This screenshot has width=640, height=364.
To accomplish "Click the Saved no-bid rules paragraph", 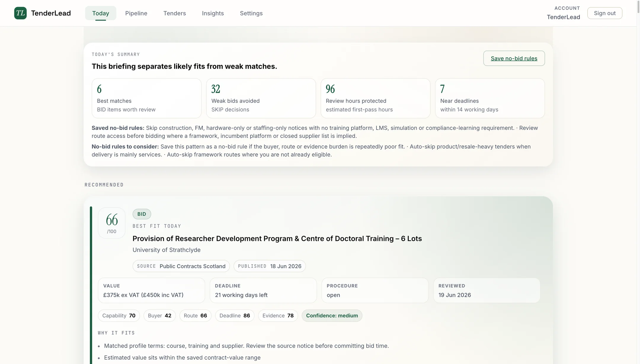I will click(315, 132).
